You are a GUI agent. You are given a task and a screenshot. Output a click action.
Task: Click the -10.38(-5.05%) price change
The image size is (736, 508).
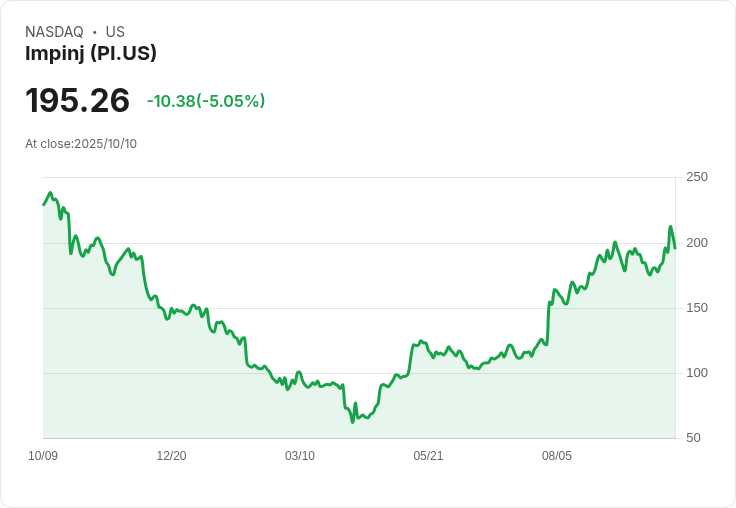205,101
